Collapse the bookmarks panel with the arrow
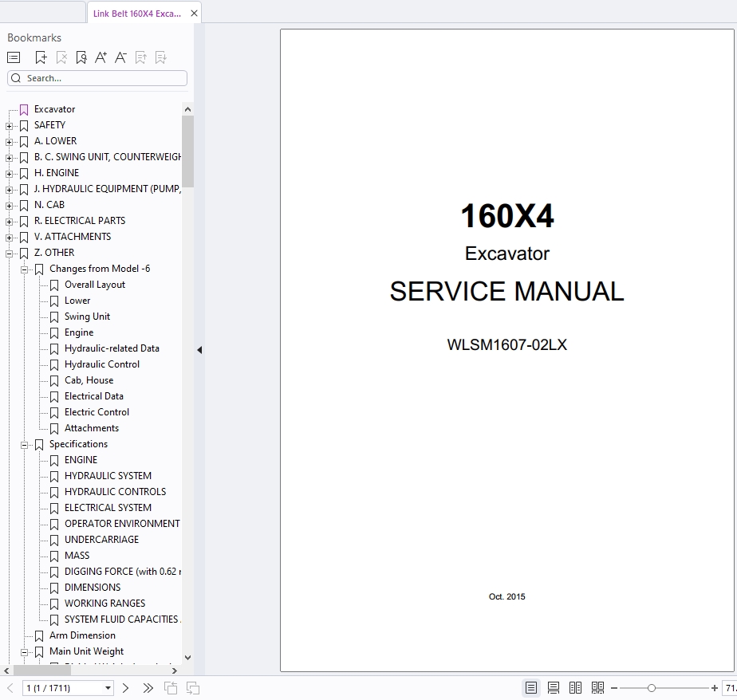This screenshot has width=737, height=700. click(199, 350)
